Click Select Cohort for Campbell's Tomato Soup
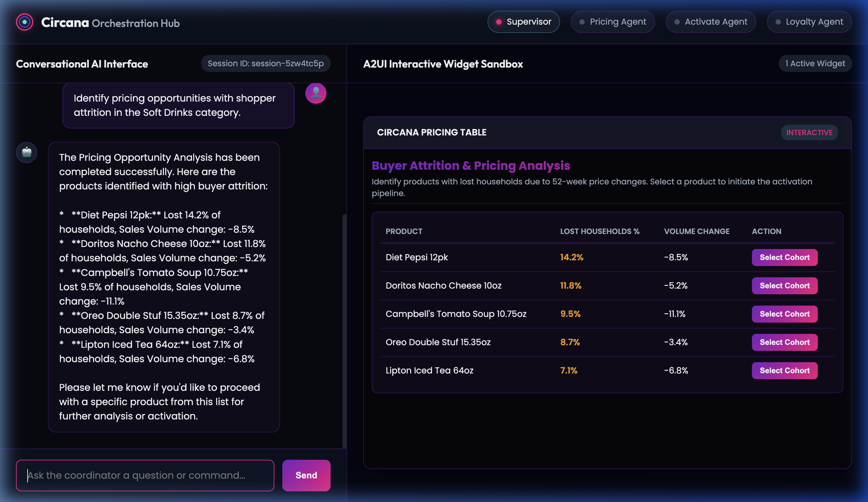Screen dimensions: 868x502 [x=784, y=314]
